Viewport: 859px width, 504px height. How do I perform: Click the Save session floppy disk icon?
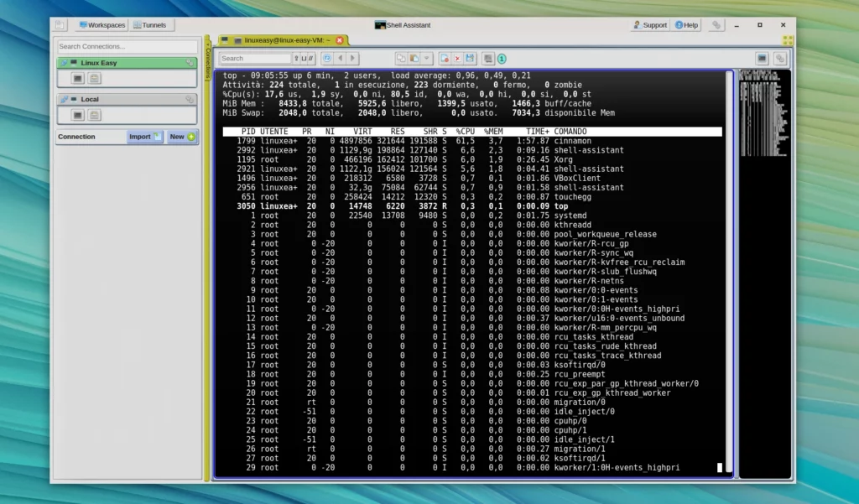[x=470, y=57]
